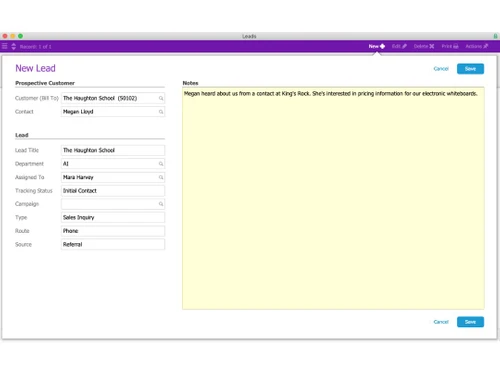Click the New Lead heading
Viewport: 500px width, 375px height.
pos(35,68)
